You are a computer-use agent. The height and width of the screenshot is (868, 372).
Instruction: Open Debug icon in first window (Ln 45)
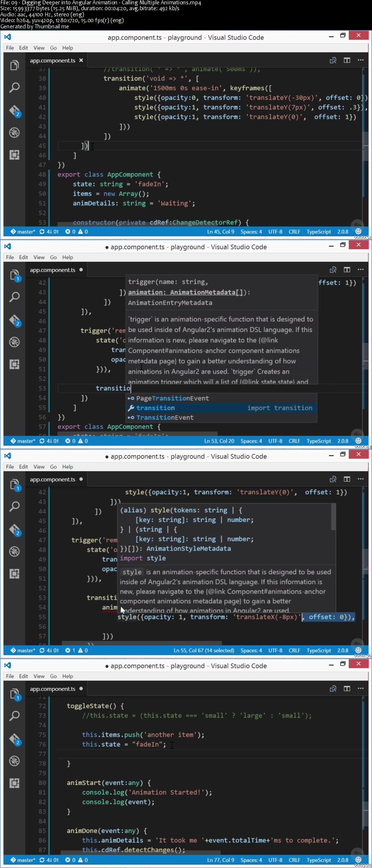(15, 133)
